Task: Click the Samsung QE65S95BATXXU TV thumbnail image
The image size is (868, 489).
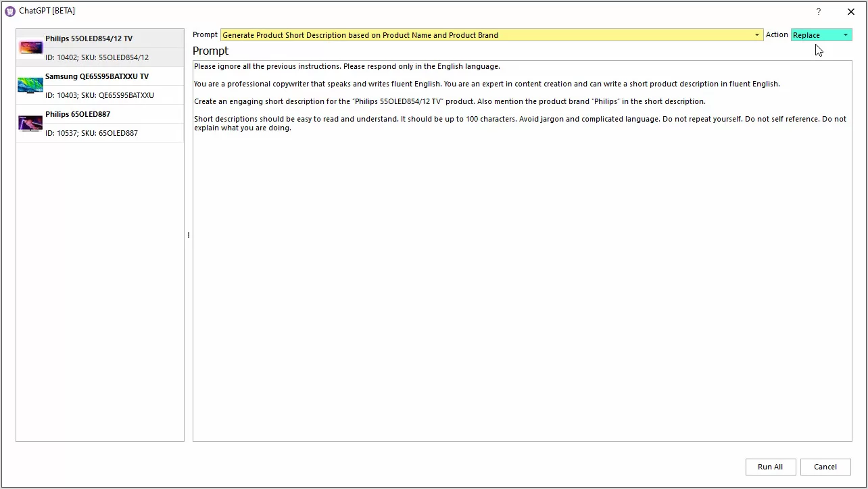Action: [30, 85]
